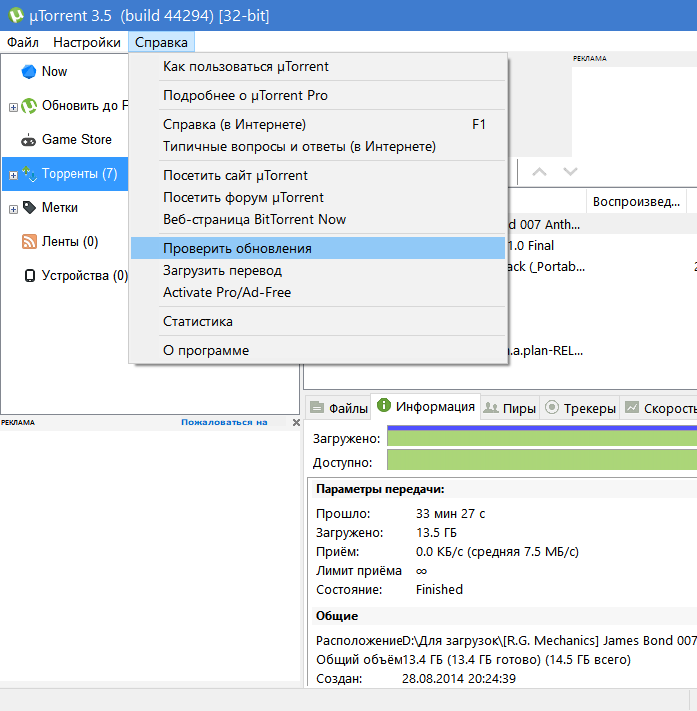This screenshot has width=697, height=711.
Task: Open Справка (в Интернете)
Action: coord(317,125)
